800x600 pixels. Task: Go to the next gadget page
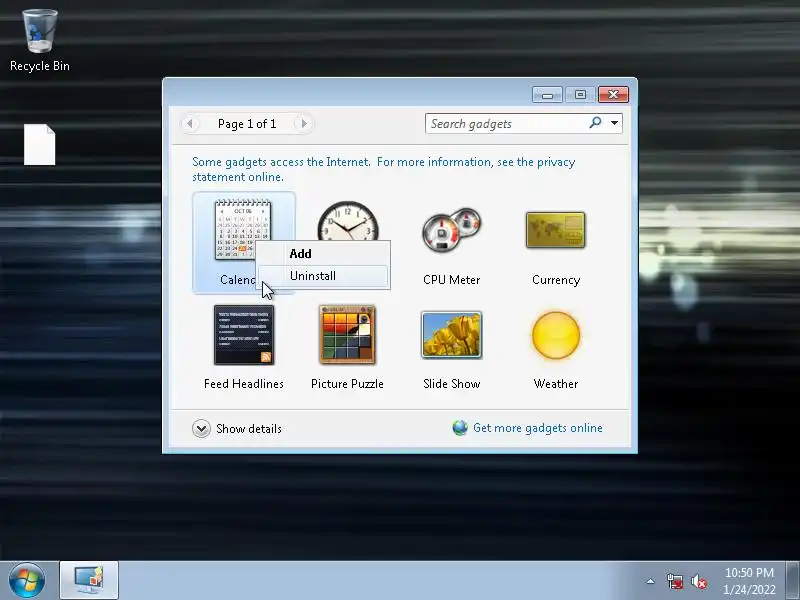tap(304, 123)
